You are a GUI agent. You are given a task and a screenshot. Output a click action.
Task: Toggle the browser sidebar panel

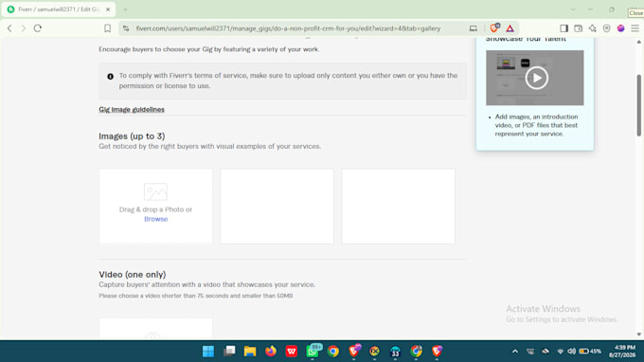563,28
